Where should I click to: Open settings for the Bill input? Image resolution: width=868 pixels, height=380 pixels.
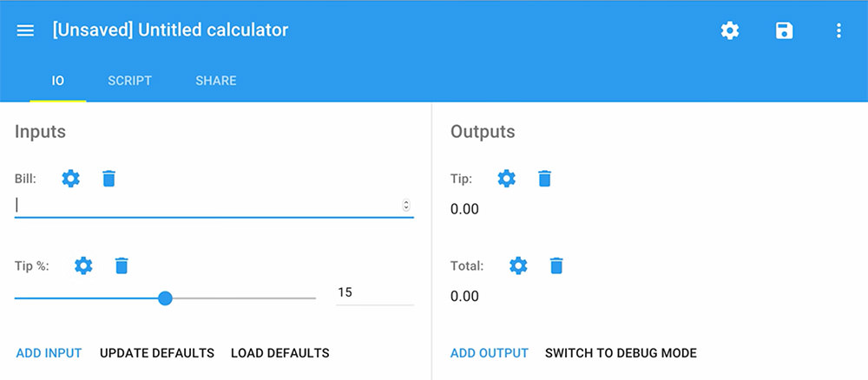pos(71,179)
